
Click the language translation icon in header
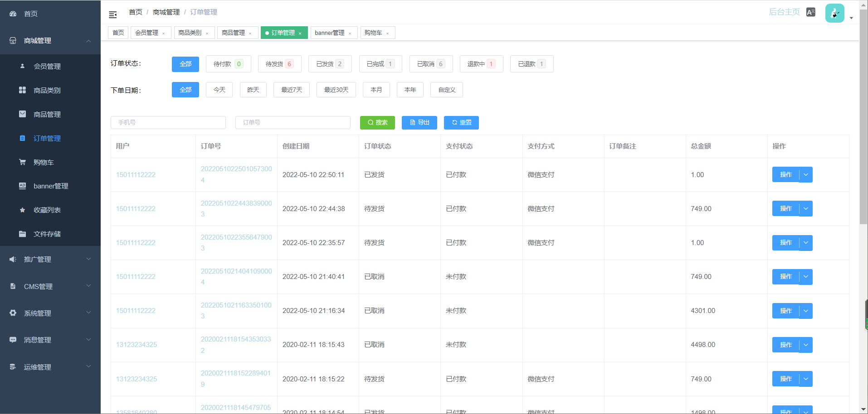tap(811, 12)
